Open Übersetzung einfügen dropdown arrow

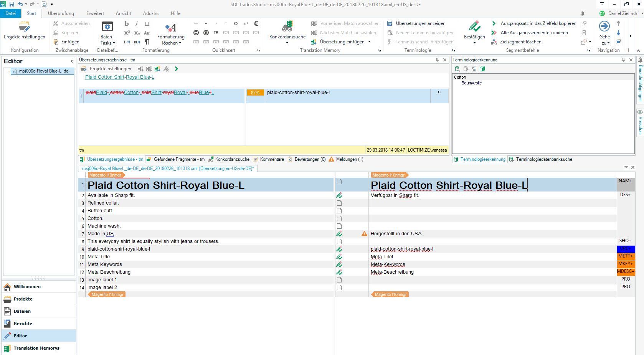tap(369, 42)
